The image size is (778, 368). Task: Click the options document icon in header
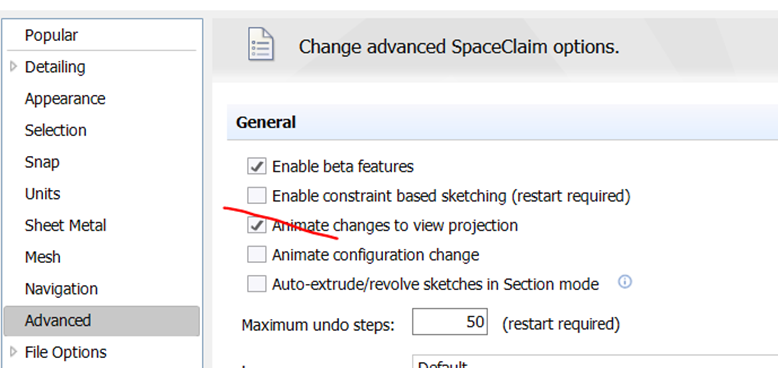pos(260,44)
